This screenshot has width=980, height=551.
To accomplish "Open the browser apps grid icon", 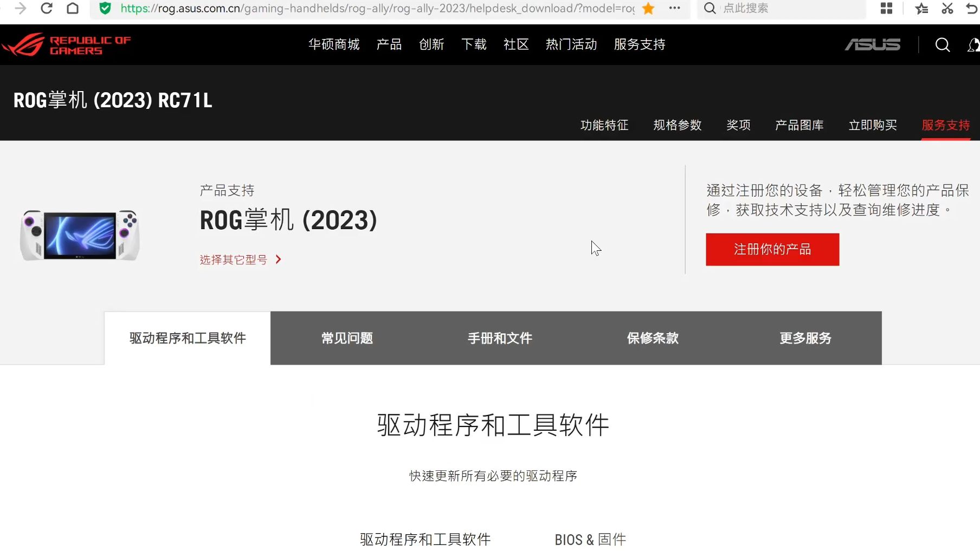I will pyautogui.click(x=886, y=8).
